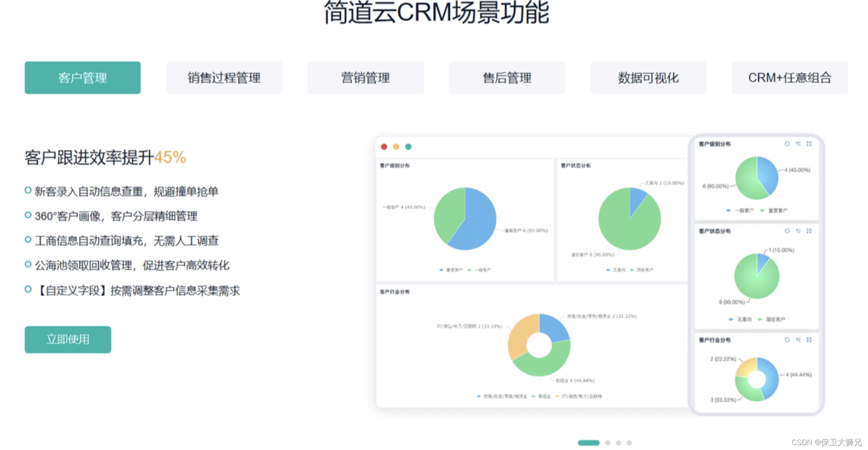
Task: Go to last carousel slide dot
Action: coord(629,443)
